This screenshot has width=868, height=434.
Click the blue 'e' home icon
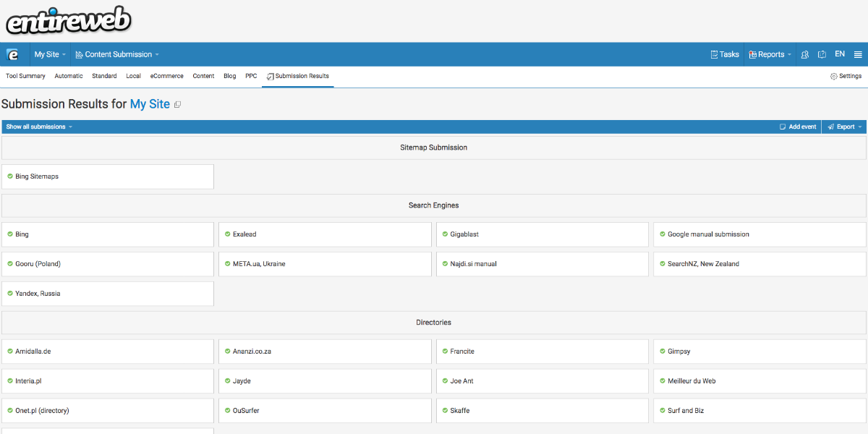tap(12, 54)
